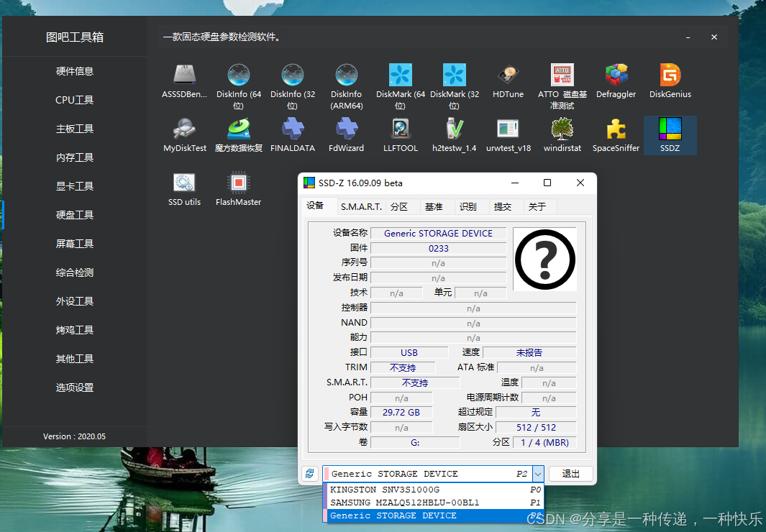Open the 综合检测 sidebar category

(74, 273)
